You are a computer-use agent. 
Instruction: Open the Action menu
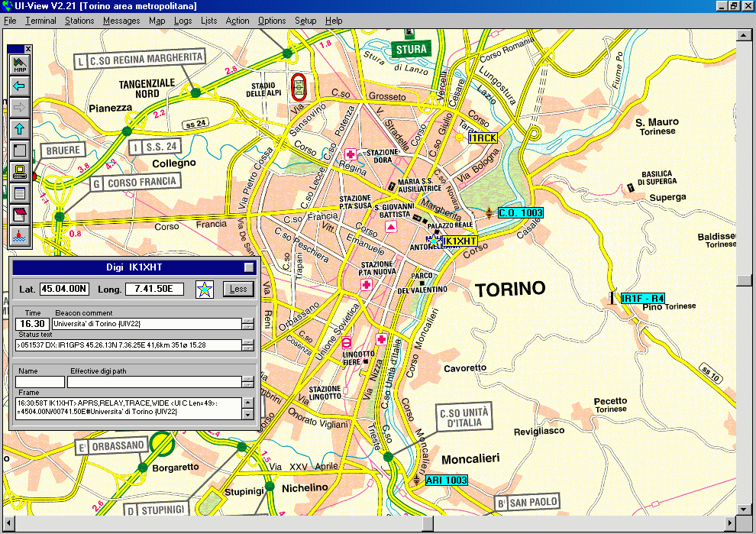[x=237, y=21]
